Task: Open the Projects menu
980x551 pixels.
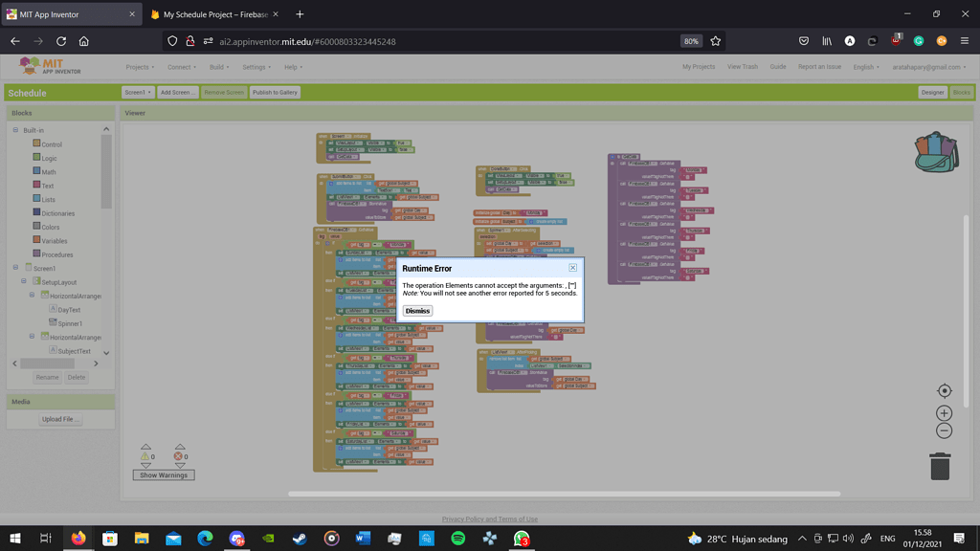Action: coord(142,66)
